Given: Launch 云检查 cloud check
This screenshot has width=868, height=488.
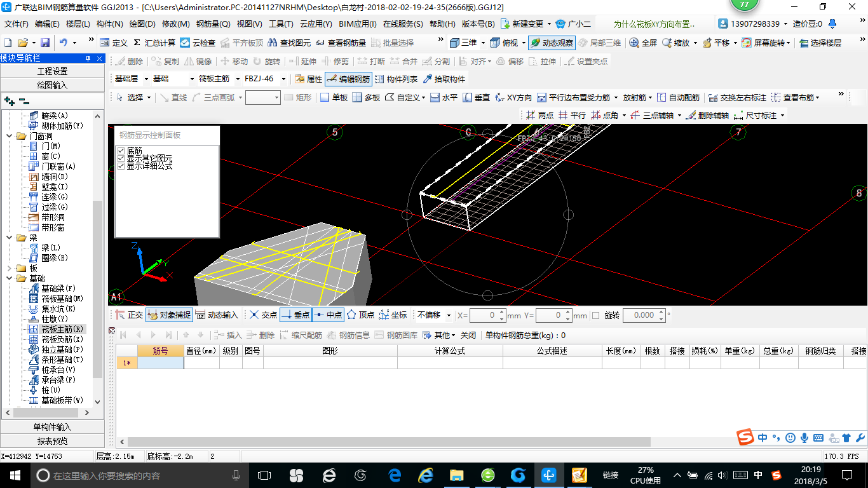Looking at the screenshot, I should point(198,43).
